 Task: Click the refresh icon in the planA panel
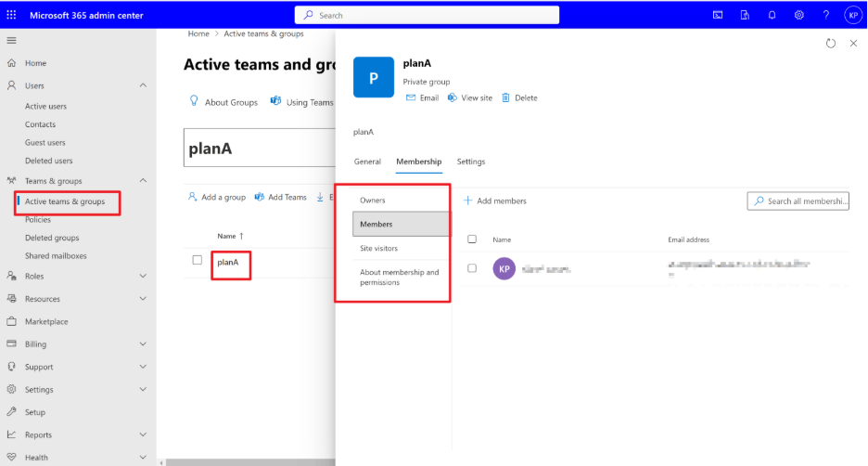pos(830,44)
